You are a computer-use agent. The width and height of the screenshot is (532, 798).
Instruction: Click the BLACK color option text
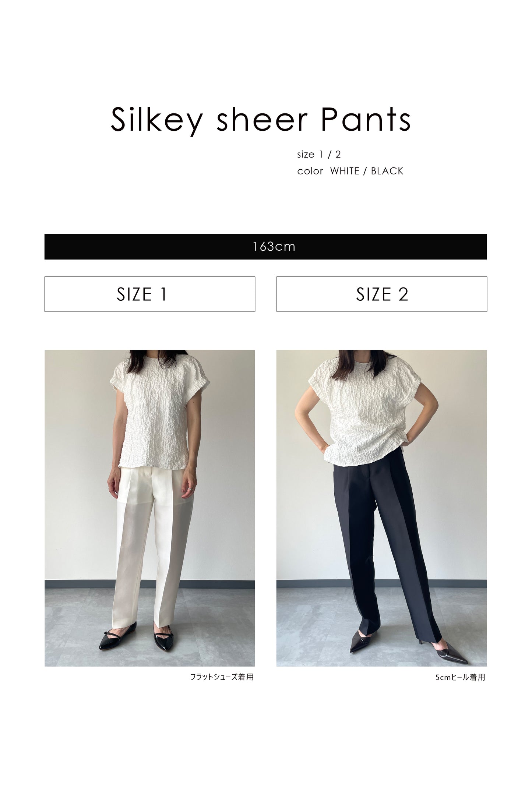point(387,171)
